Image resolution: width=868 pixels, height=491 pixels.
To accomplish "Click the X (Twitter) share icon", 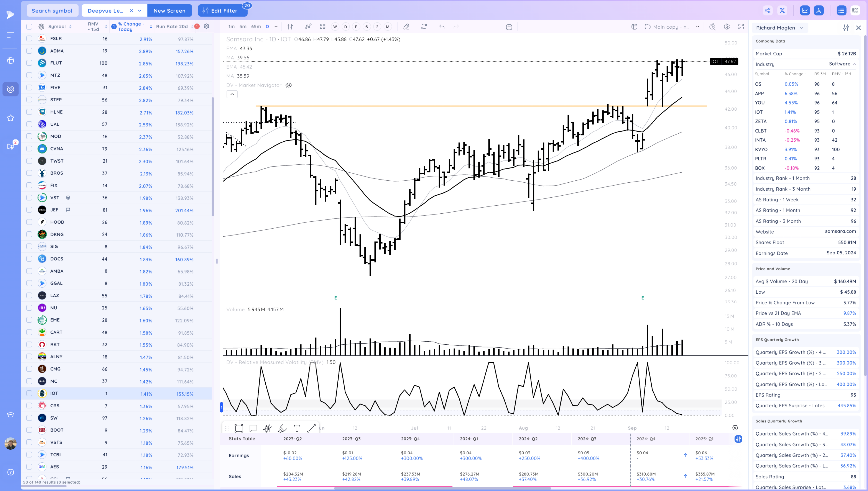I will click(x=782, y=10).
